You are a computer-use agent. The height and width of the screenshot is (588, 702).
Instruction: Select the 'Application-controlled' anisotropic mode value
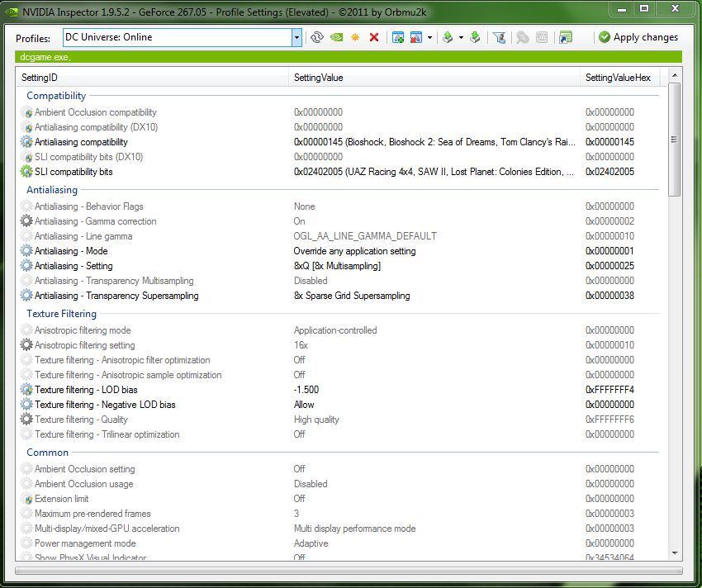tap(335, 330)
